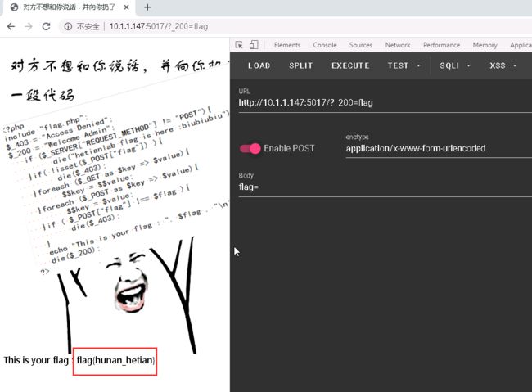The width and height of the screenshot is (532, 392).
Task: Switch to the Sources tab
Action: click(361, 45)
